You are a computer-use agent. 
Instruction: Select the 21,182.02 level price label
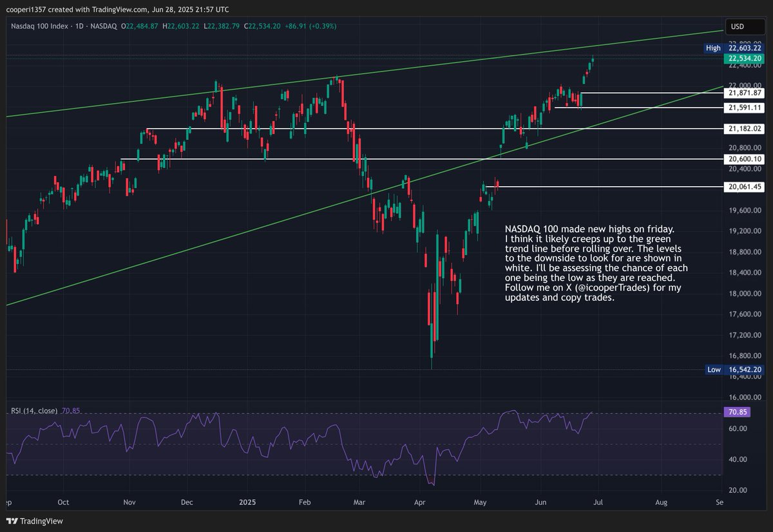coord(745,129)
